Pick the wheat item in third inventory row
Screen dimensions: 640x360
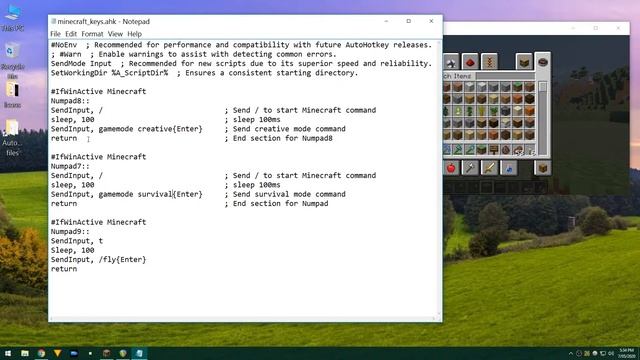[482, 111]
